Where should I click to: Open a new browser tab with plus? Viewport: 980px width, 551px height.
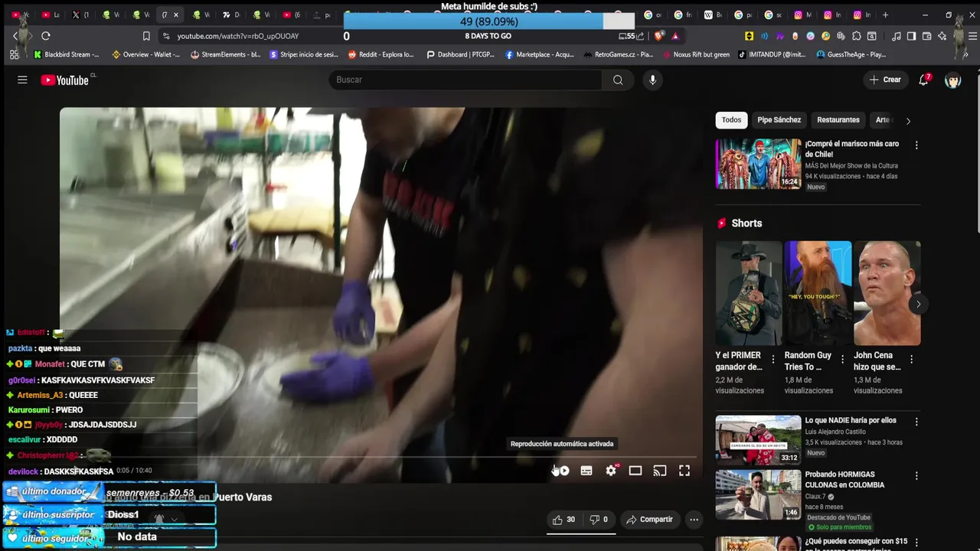click(x=886, y=15)
